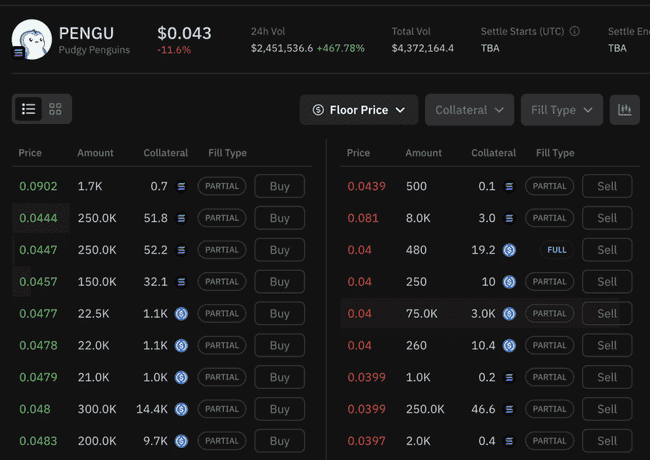Click USDC icon in 250 amount row
This screenshot has height=460, width=650.
coord(509,282)
